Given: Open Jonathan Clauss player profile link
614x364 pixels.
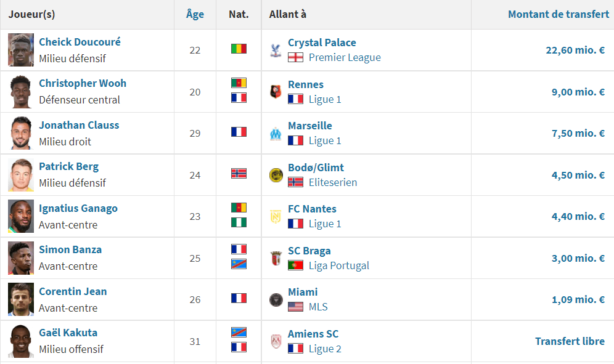Looking at the screenshot, I should pos(79,125).
